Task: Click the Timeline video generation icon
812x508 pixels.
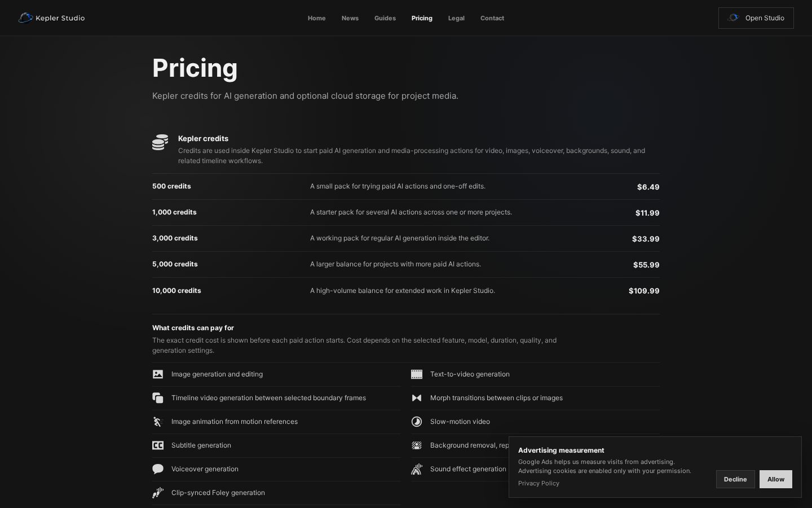Action: (x=158, y=398)
